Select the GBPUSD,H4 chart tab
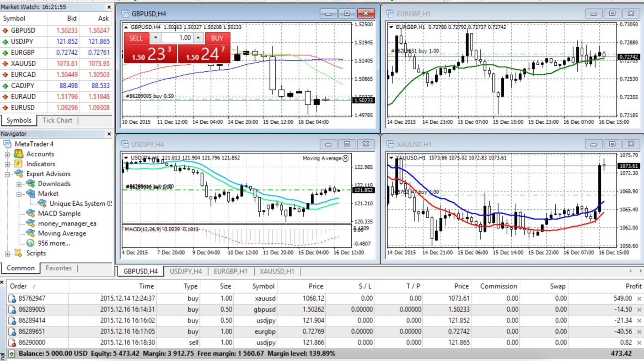The image size is (644, 361). pyautogui.click(x=141, y=271)
